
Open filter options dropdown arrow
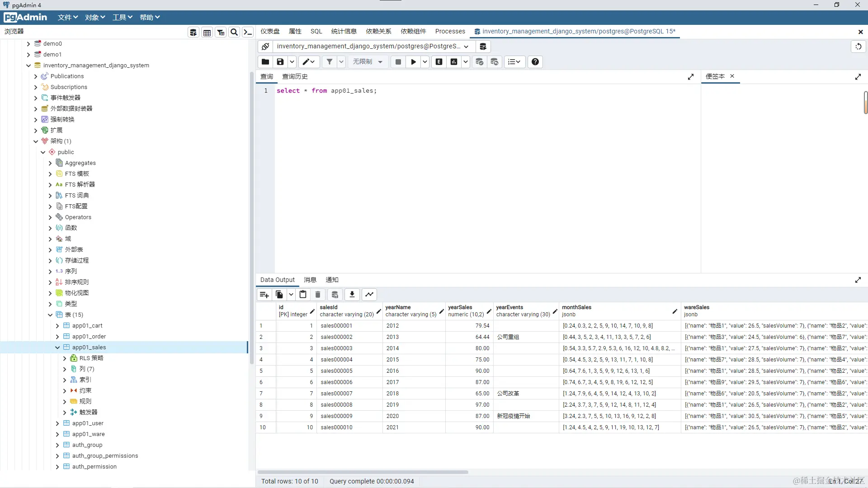pyautogui.click(x=341, y=62)
